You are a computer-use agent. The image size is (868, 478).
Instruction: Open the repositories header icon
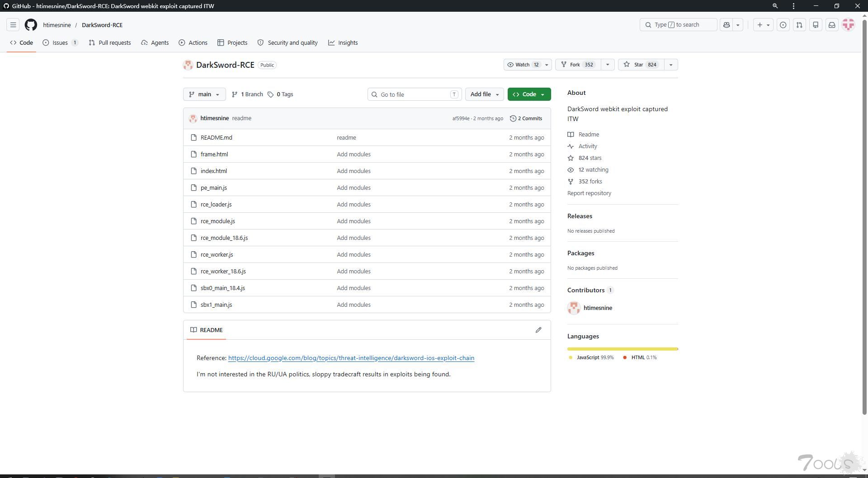pos(816,25)
